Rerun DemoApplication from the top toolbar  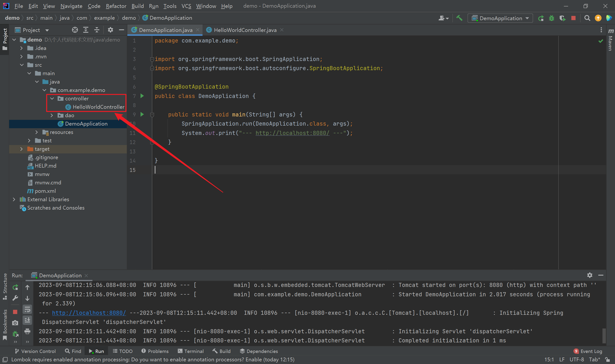[541, 18]
